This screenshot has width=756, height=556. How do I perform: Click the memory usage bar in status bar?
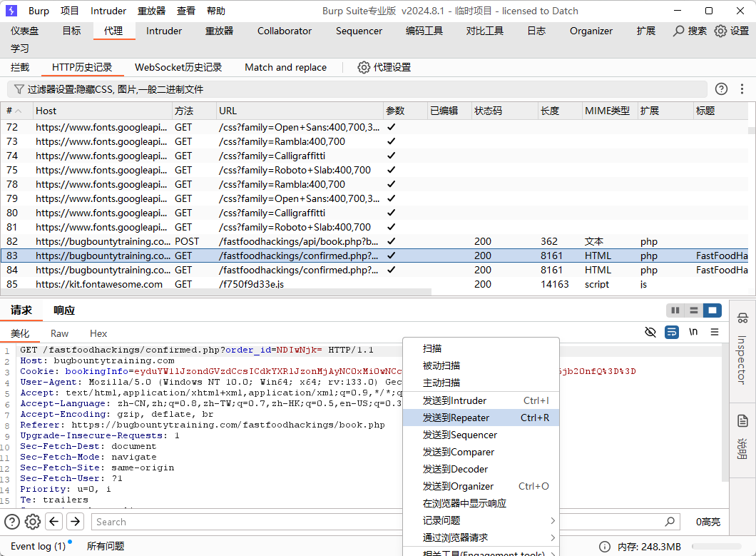717,546
